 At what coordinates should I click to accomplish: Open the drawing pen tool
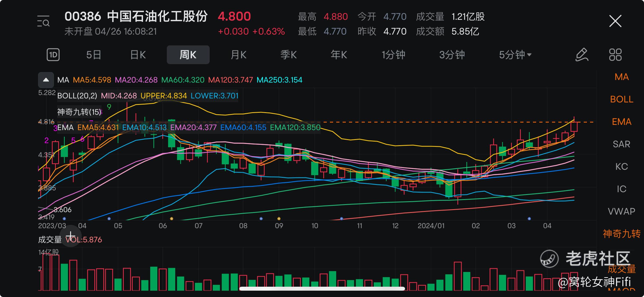[582, 55]
